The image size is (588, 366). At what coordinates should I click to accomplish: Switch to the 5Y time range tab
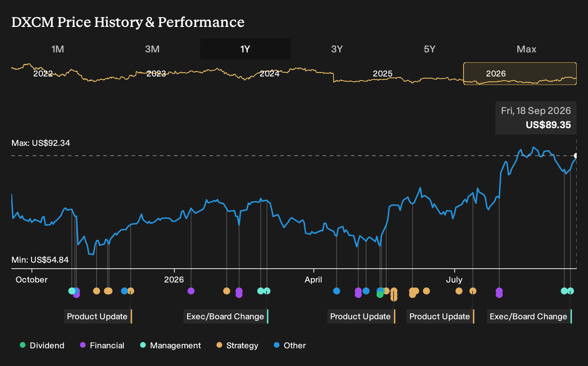pyautogui.click(x=430, y=49)
